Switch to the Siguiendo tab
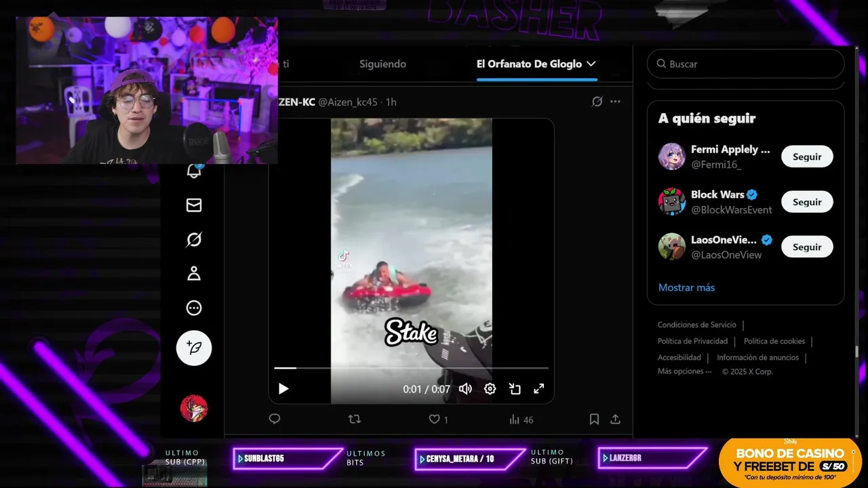868x488 pixels. 382,64
